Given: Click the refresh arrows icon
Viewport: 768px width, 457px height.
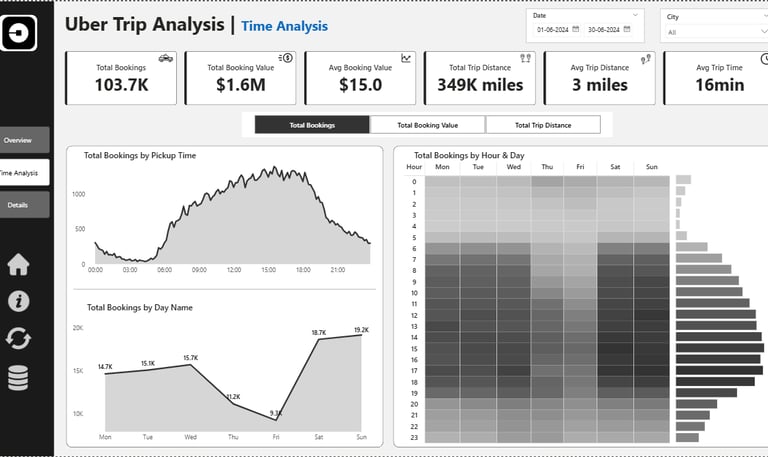Looking at the screenshot, I should pos(18,338).
